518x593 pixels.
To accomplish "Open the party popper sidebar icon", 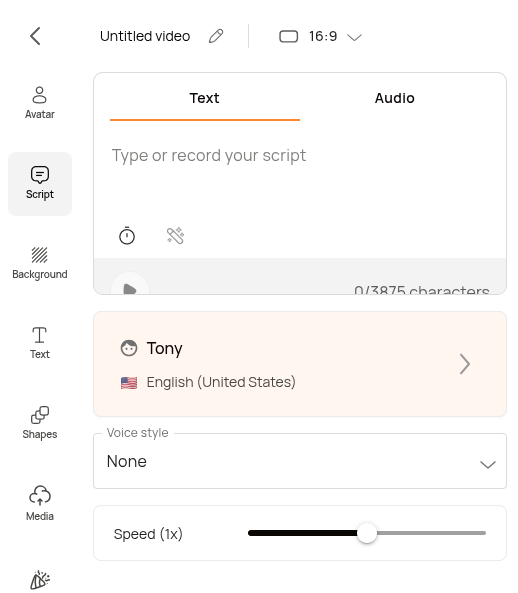I will coord(40,580).
